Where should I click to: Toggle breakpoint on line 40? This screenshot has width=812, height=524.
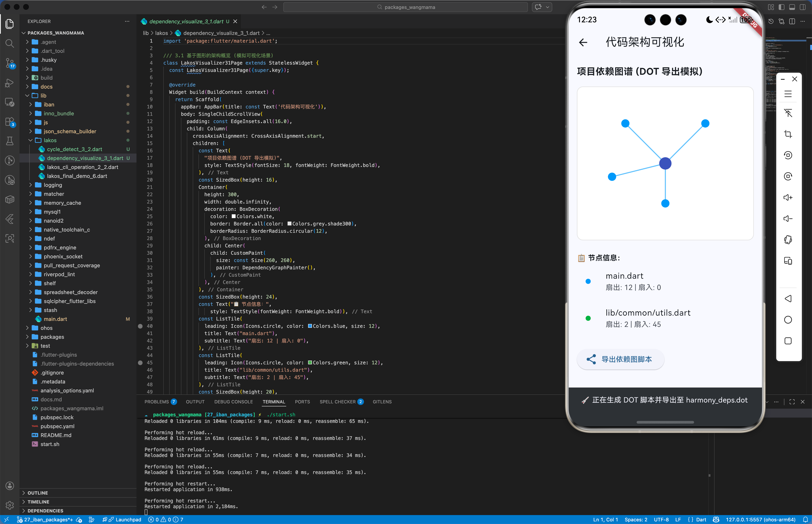click(140, 326)
